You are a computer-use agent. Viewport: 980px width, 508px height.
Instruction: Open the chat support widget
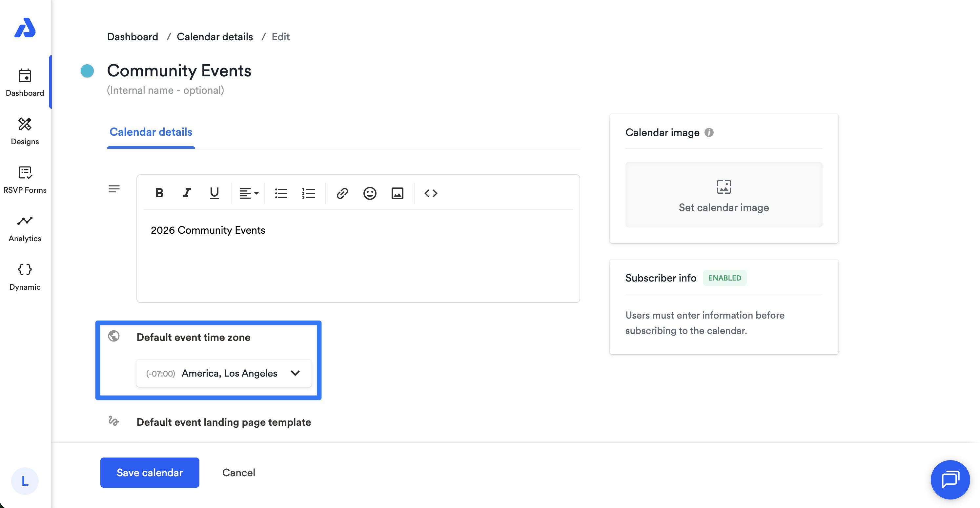coord(950,479)
